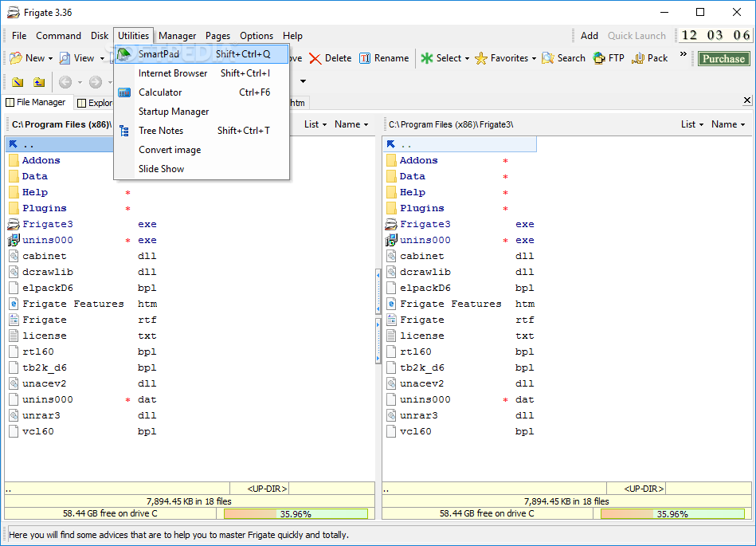The height and width of the screenshot is (546, 756).
Task: Open right panel Name sort dropdown
Action: click(728, 124)
